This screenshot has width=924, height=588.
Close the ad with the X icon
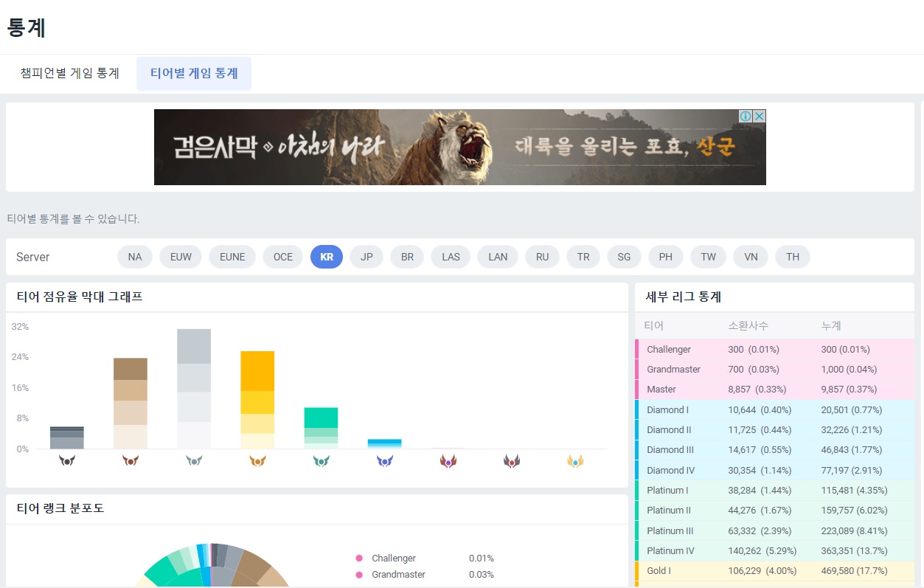(760, 116)
